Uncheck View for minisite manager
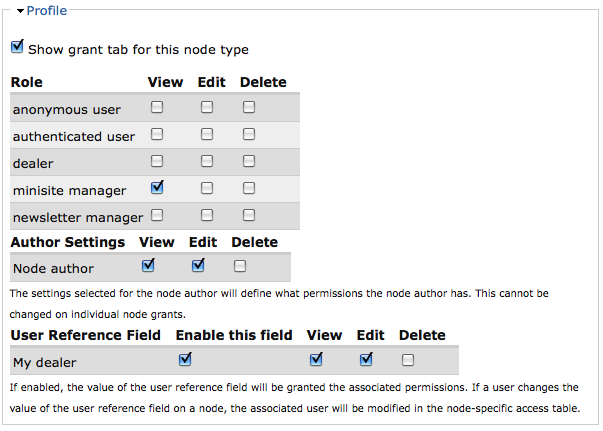Viewport: 603px width, 431px height. tap(157, 187)
